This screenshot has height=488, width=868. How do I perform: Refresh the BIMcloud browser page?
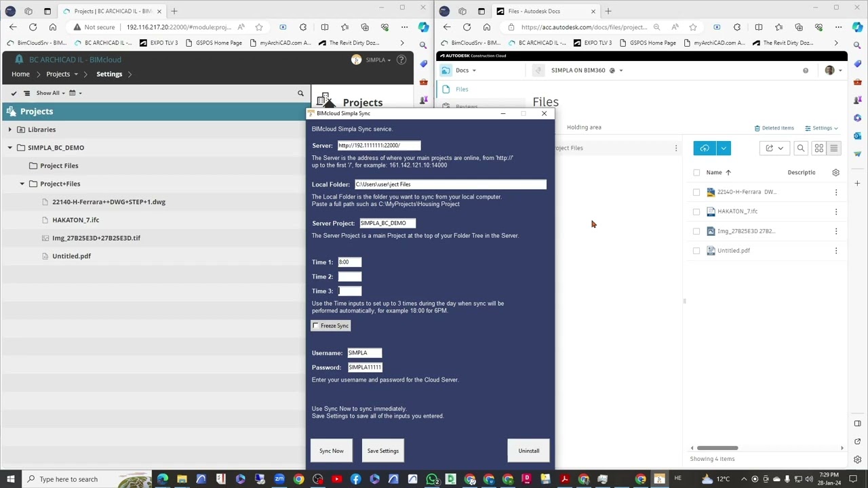[33, 27]
